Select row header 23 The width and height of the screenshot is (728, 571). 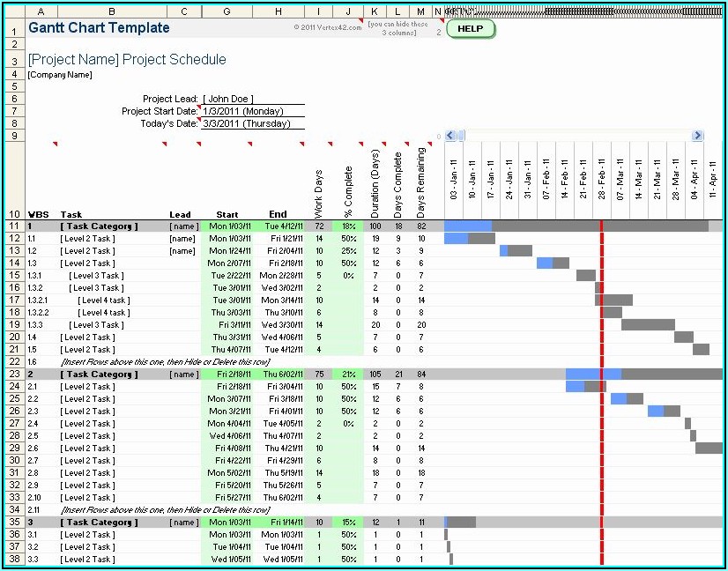pyautogui.click(x=14, y=374)
